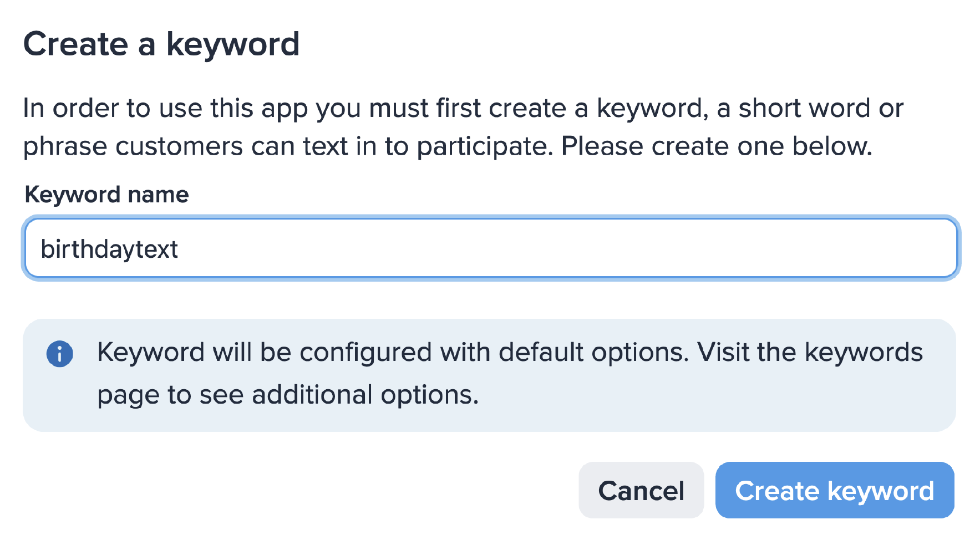Click the blue info circle icon
The height and width of the screenshot is (545, 980).
click(x=59, y=354)
